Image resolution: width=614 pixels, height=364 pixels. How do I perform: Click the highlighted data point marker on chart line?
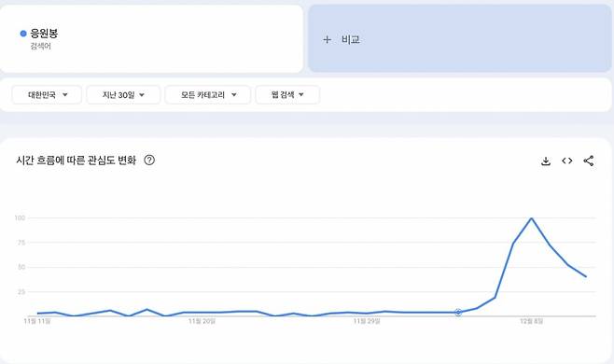458,313
